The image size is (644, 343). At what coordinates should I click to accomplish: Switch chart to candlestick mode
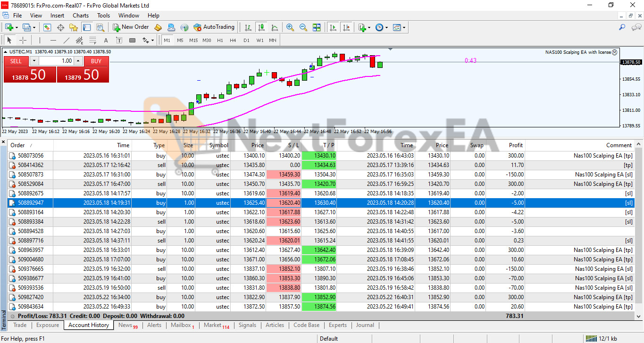[x=261, y=27]
